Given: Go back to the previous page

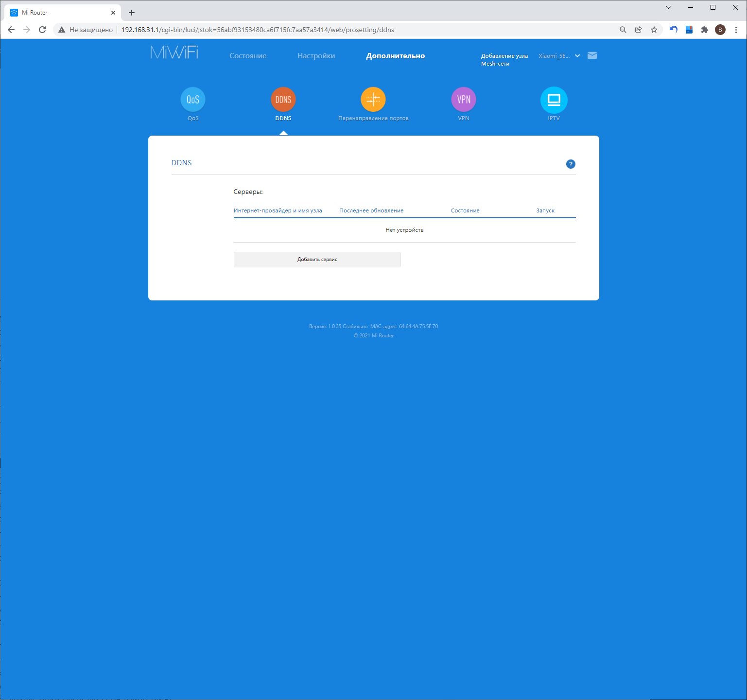Looking at the screenshot, I should (x=11, y=30).
